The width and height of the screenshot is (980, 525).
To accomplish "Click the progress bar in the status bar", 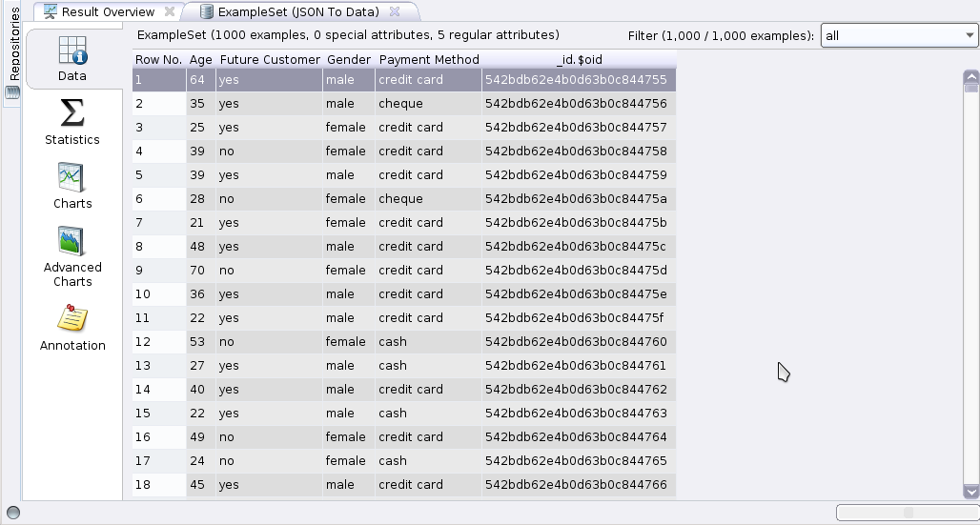I will click(907, 513).
